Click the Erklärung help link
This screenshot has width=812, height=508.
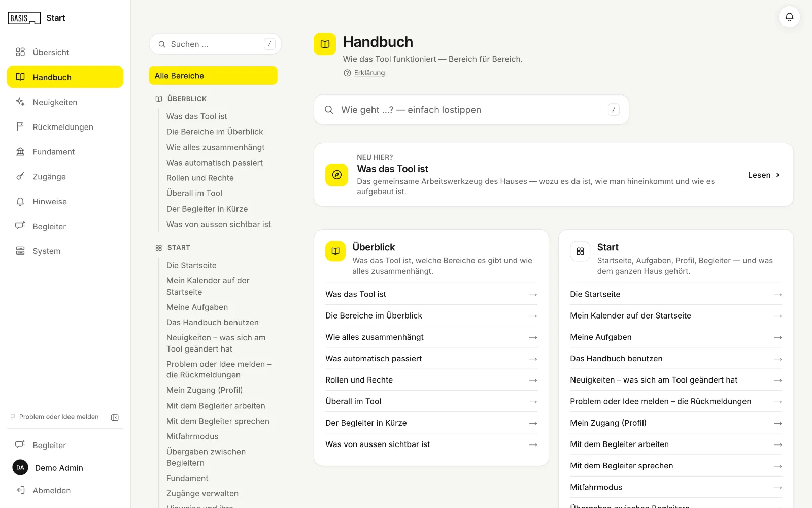point(364,73)
